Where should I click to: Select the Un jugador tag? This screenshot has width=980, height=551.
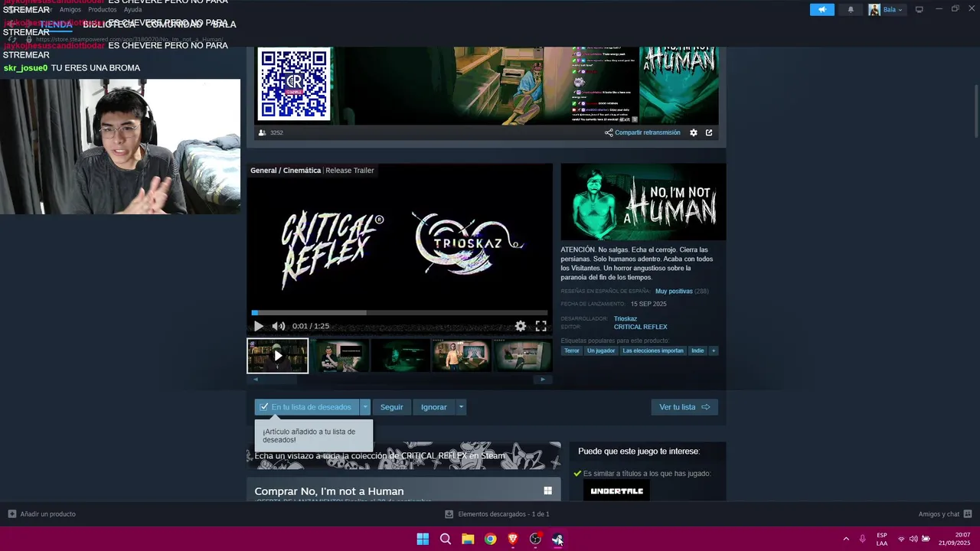tap(601, 351)
